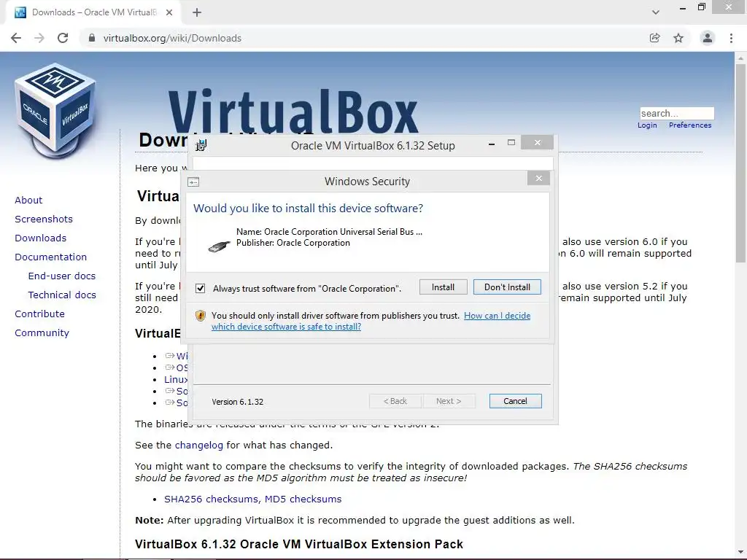747x560 pixels.
Task: Share this page via the share icon
Action: (654, 38)
